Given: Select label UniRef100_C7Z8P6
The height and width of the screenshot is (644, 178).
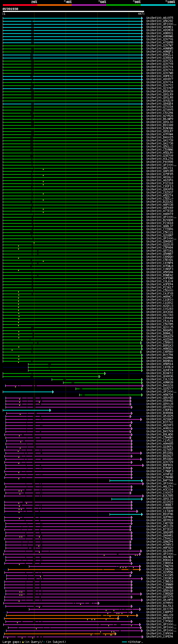Looking at the screenshot, I should [160, 229].
